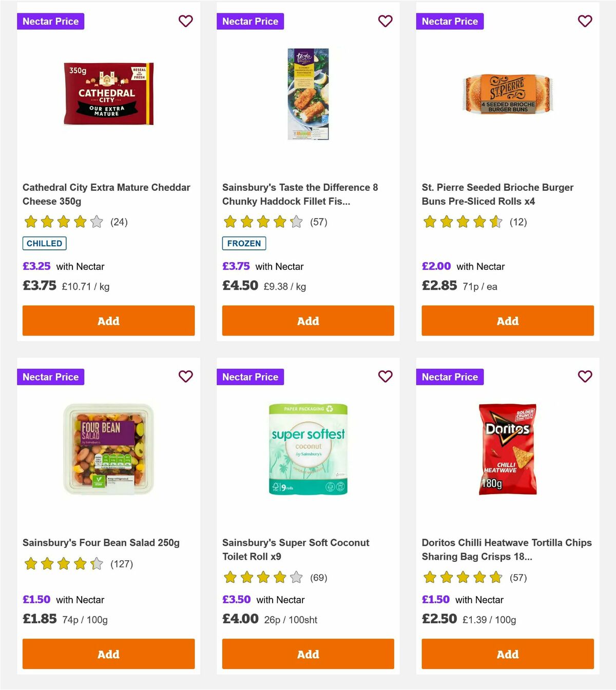The height and width of the screenshot is (690, 616).
Task: Add the Doritos tortilla chips to basket
Action: [507, 654]
